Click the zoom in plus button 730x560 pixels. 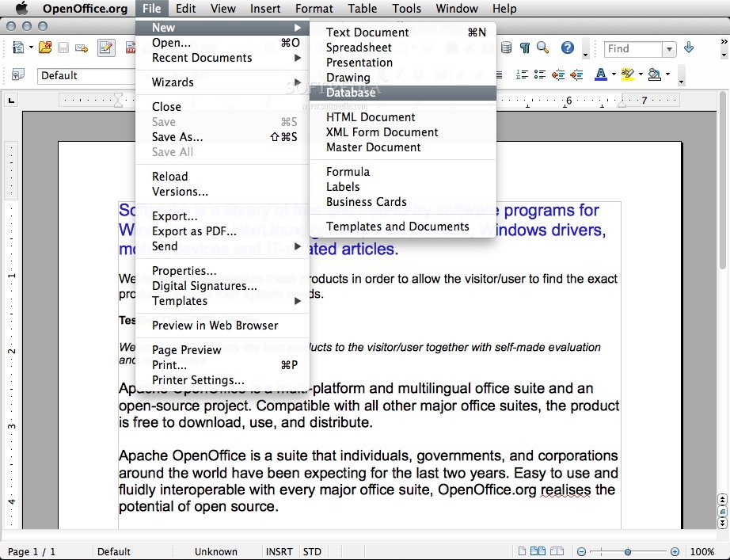click(x=675, y=551)
